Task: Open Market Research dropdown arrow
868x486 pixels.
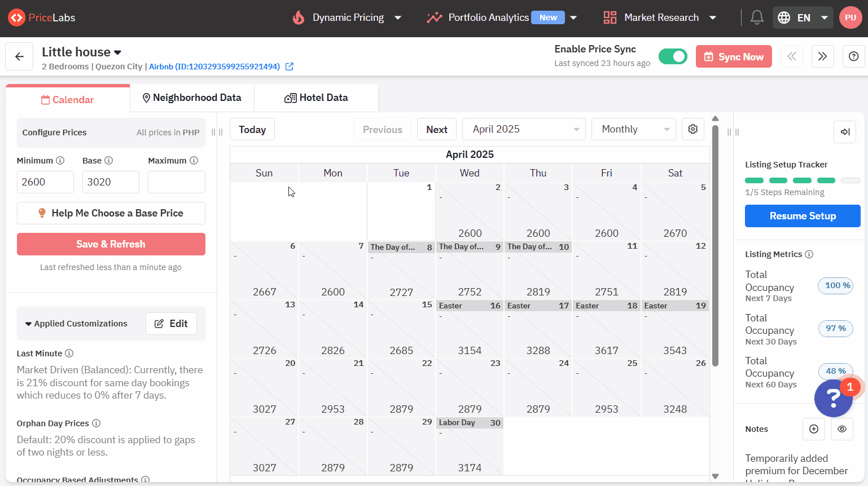Action: coord(713,17)
